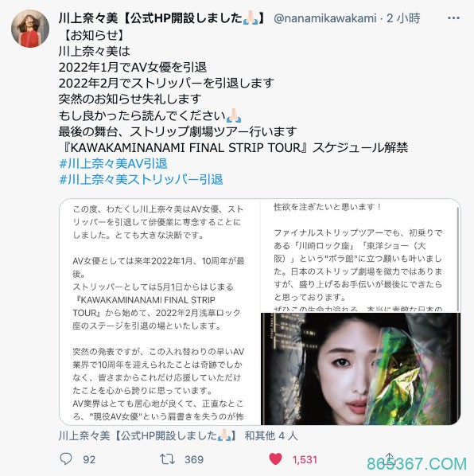Open the author's round profile avatar
The image size is (474, 476).
pos(30,29)
